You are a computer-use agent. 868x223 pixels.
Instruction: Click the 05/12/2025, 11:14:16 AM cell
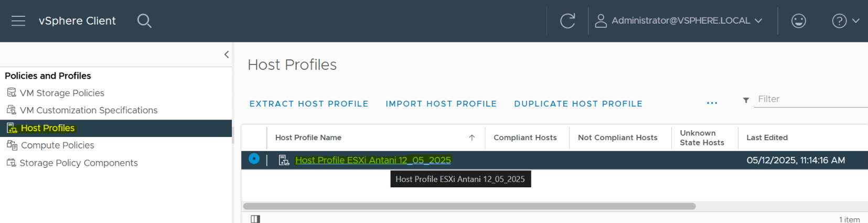[x=796, y=160]
